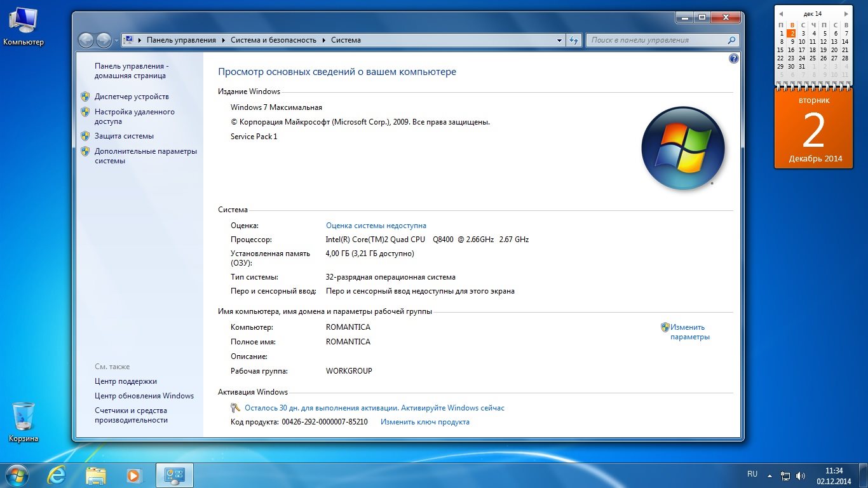Click the shield icon beside Диспетчер устройств
The width and height of the screenshot is (868, 488).
click(x=85, y=97)
